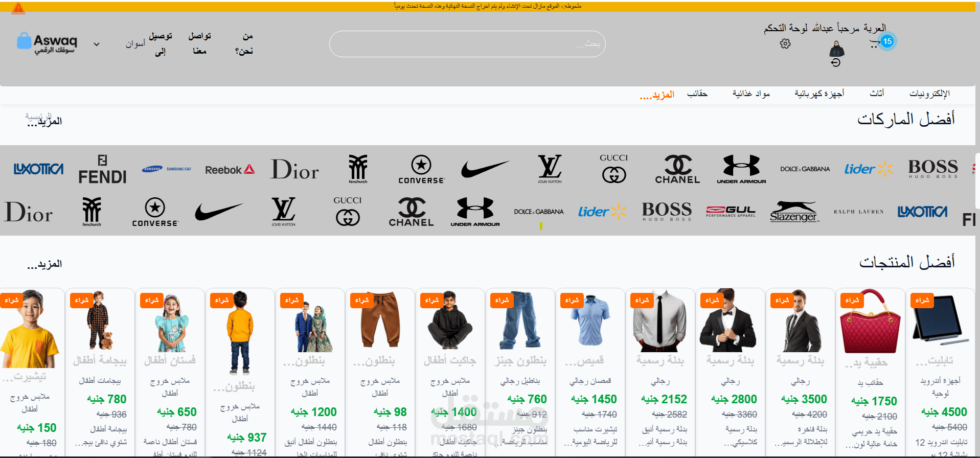980x458 pixels.
Task: Click the buy tag on brown pants 98 card
Action: 361,301
